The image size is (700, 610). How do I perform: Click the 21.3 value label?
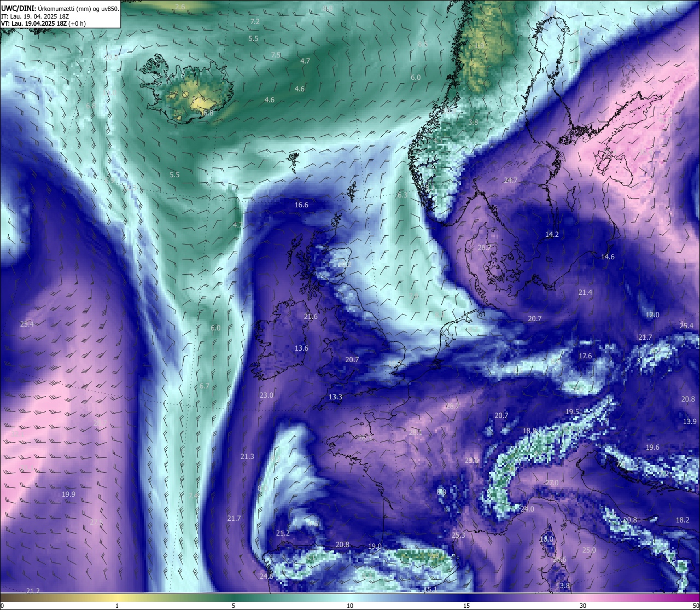(247, 456)
